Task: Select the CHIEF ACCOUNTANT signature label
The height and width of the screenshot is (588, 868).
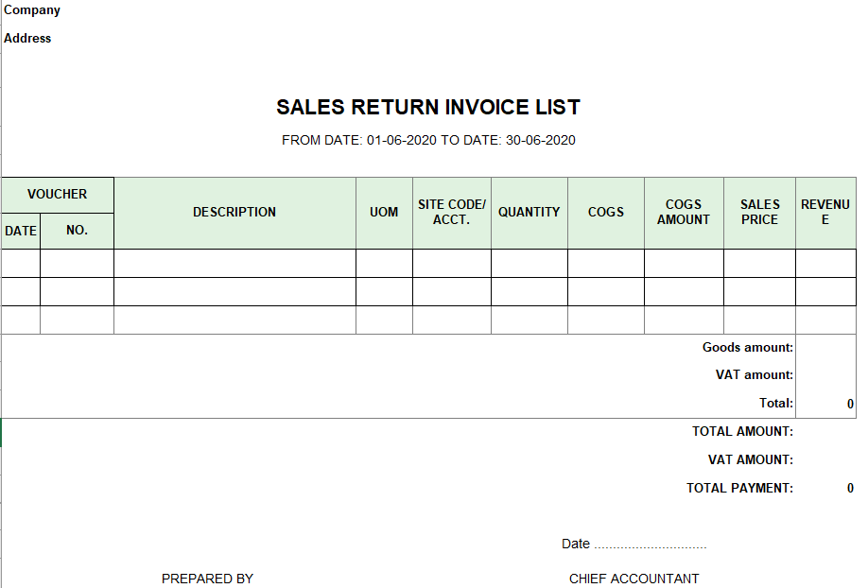Action: click(x=634, y=579)
